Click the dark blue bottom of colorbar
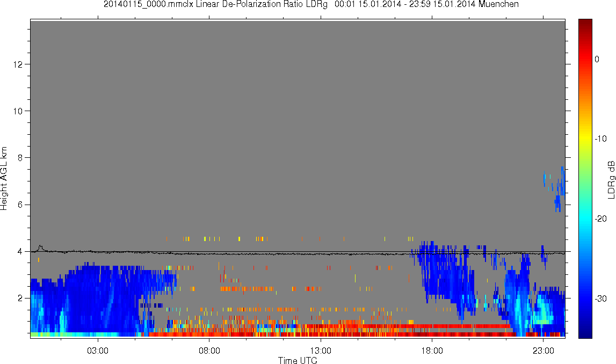Image resolution: width=616 pixels, height=364 pixels. click(x=585, y=333)
